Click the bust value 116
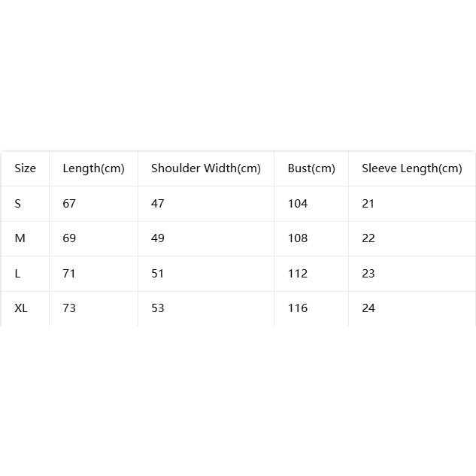 pyautogui.click(x=298, y=308)
